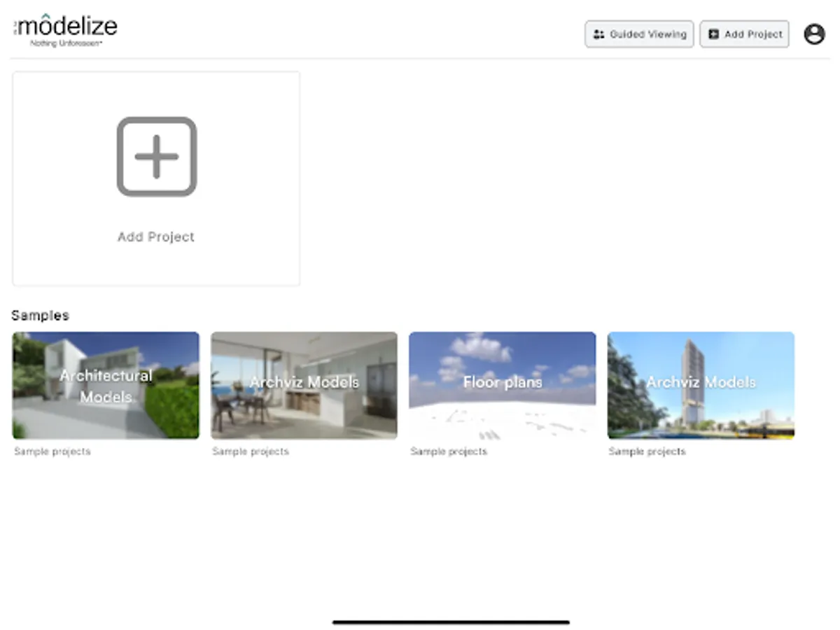
Task: Click the Add Project plus icon in toolbar
Action: click(x=713, y=34)
